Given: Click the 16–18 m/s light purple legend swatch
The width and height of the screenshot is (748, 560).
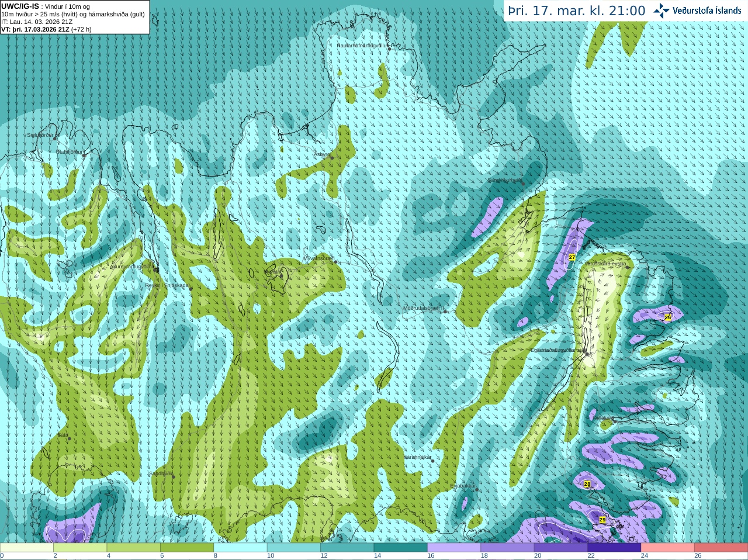Looking at the screenshot, I should click(454, 548).
